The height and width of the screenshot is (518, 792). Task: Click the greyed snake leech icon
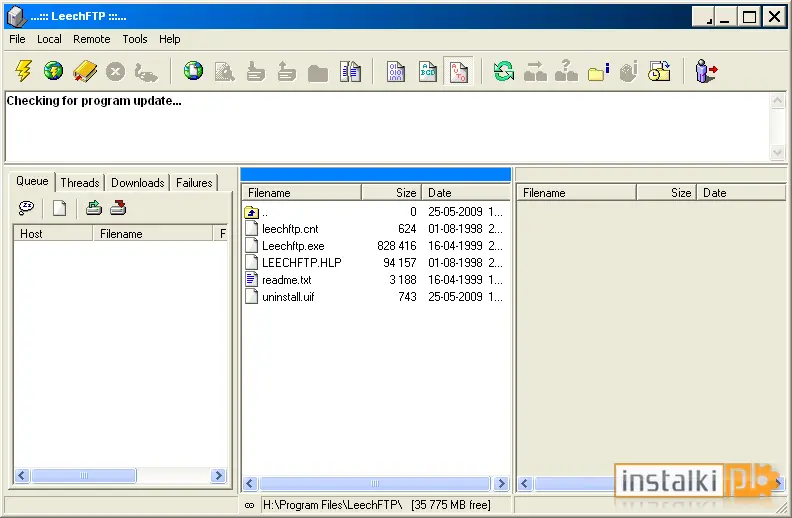pos(146,72)
